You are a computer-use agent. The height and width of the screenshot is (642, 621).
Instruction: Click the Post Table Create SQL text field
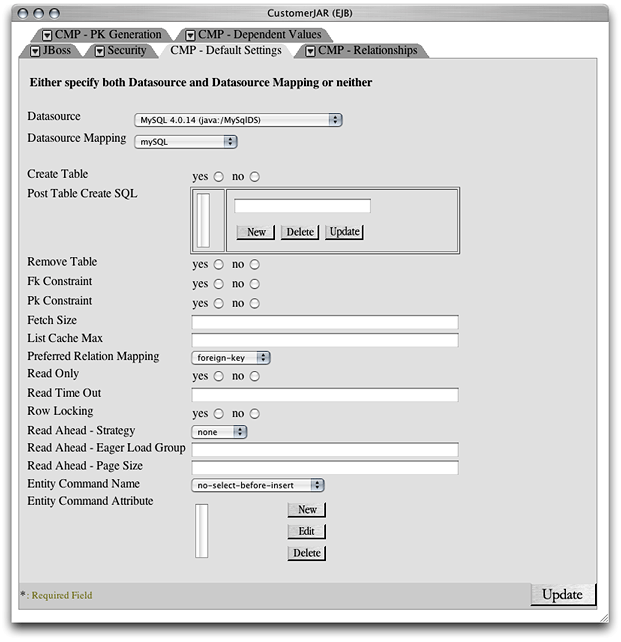tap(303, 206)
